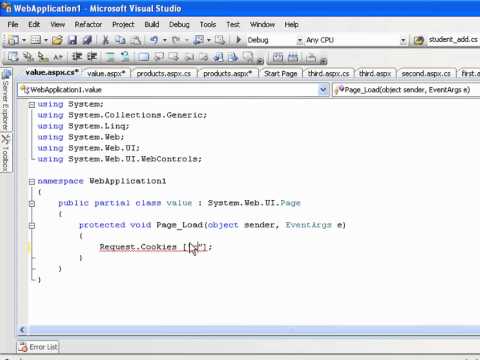Click on 'using System.Web.UI.WebControls;' line
This screenshot has height=360, width=480.
pos(120,159)
